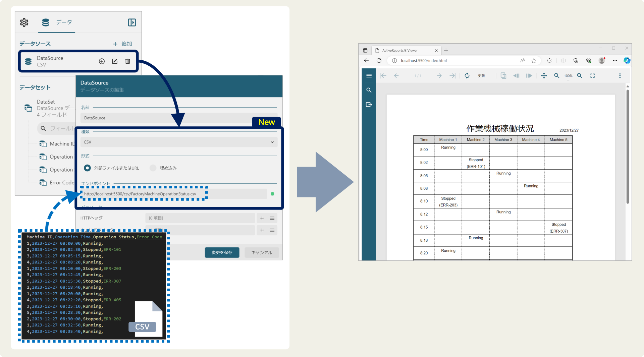Open a new browser tab
This screenshot has width=644, height=357.
coord(446,51)
